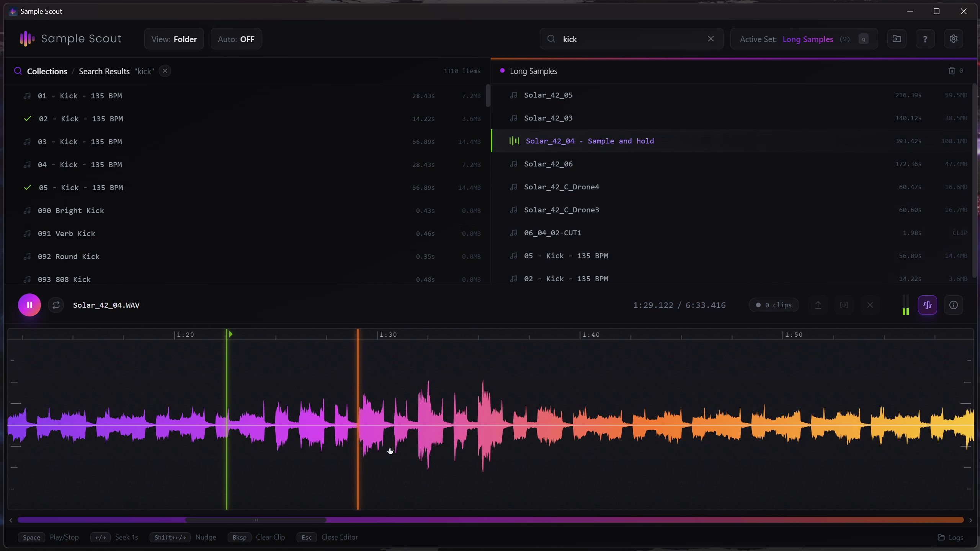
Task: Select Solar_42_C_Drone4 in Long Samples
Action: coord(561,187)
